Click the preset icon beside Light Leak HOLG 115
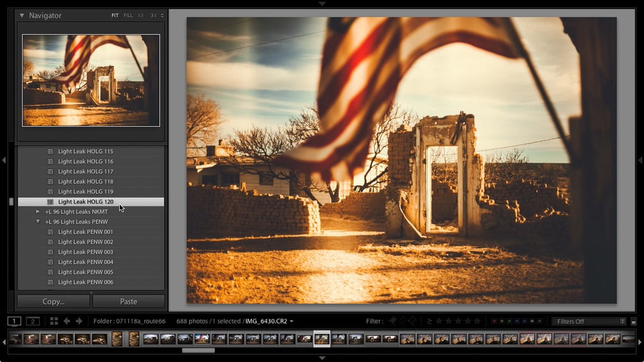Viewport: 644px width, 362px height. (x=50, y=151)
